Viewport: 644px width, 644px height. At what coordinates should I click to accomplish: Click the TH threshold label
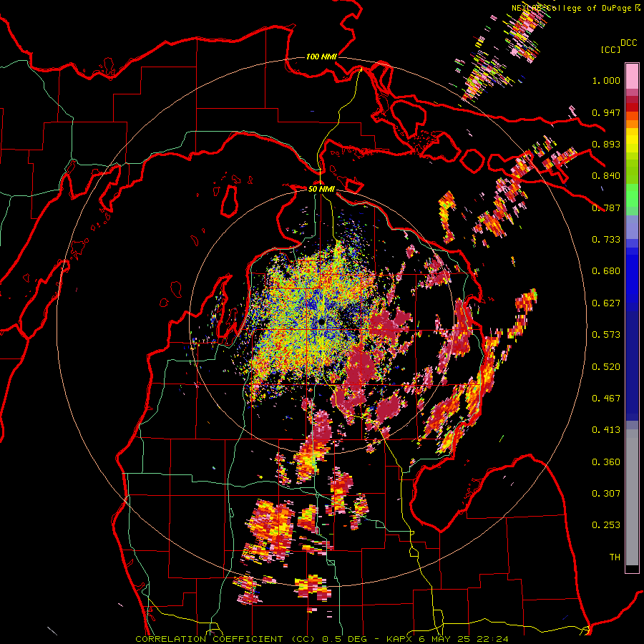coord(615,557)
